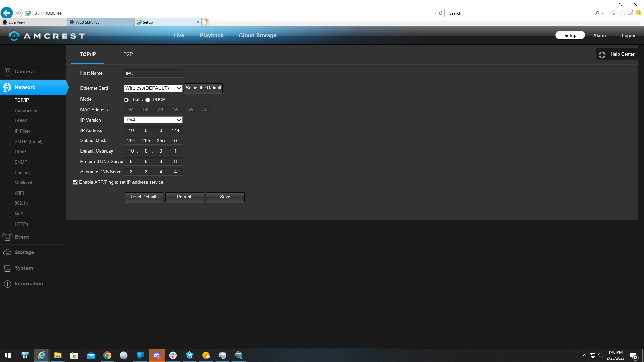
Task: Open the Camera section icon
Action: click(x=7, y=72)
